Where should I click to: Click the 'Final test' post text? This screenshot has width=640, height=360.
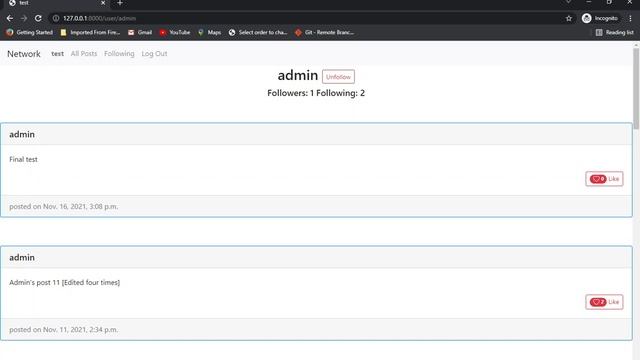click(x=23, y=159)
